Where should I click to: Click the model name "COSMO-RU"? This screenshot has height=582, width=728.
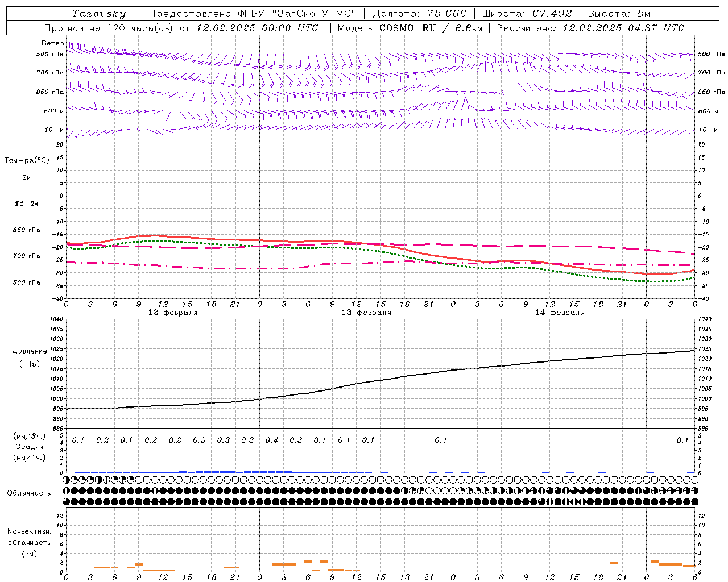408,28
